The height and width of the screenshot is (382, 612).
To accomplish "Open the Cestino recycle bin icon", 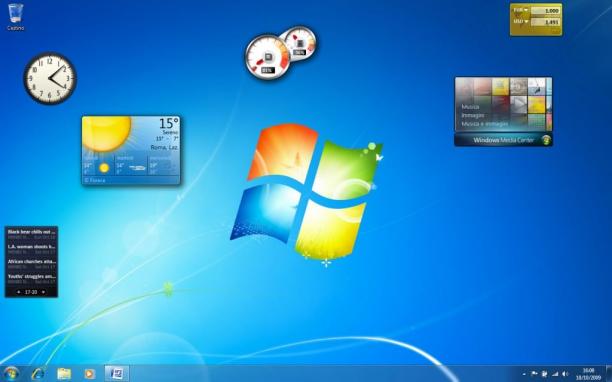I will (x=16, y=16).
